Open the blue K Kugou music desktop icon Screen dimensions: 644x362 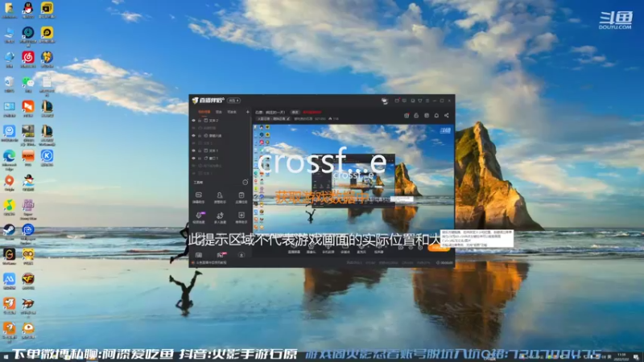click(47, 158)
